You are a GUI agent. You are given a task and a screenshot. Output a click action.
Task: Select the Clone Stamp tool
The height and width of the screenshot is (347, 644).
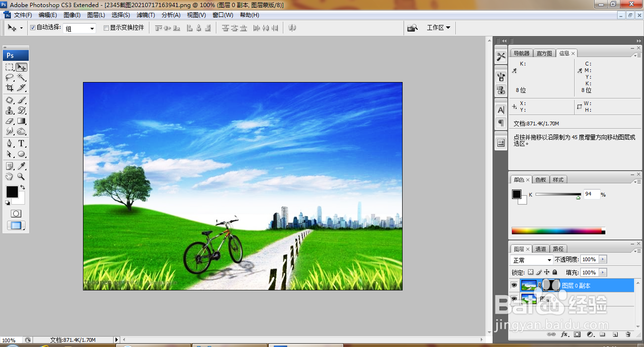[9, 111]
